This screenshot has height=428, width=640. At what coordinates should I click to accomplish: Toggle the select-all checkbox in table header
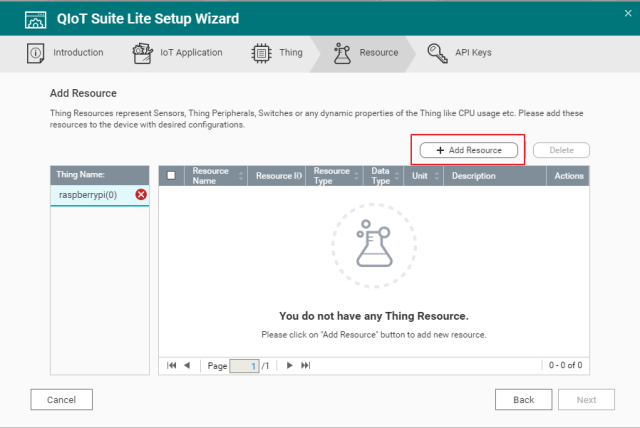point(171,175)
